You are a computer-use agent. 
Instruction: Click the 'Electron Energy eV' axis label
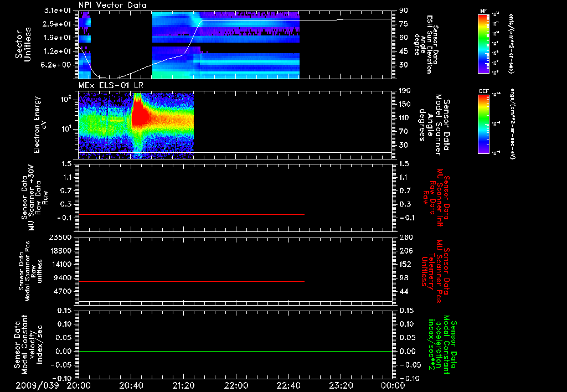pyautogui.click(x=40, y=125)
